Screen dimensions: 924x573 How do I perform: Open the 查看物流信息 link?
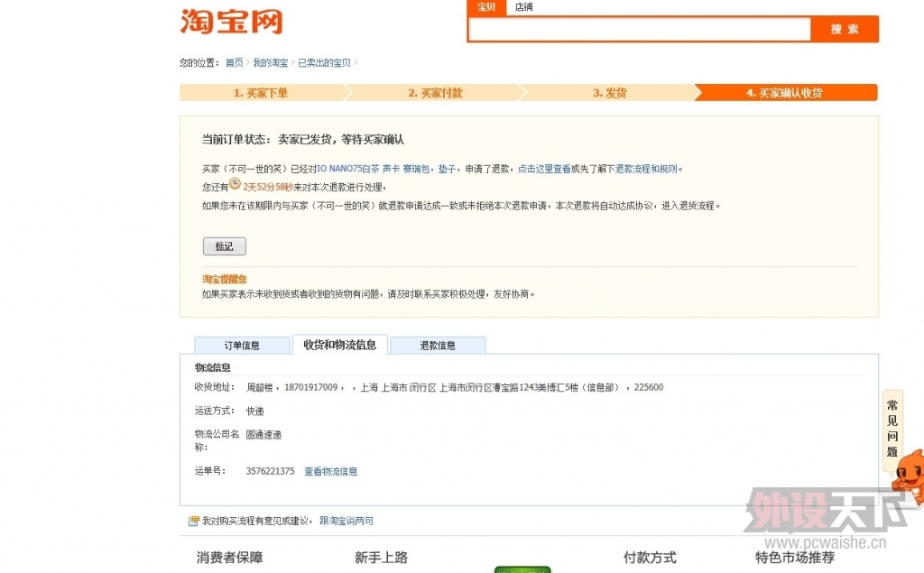click(x=330, y=471)
